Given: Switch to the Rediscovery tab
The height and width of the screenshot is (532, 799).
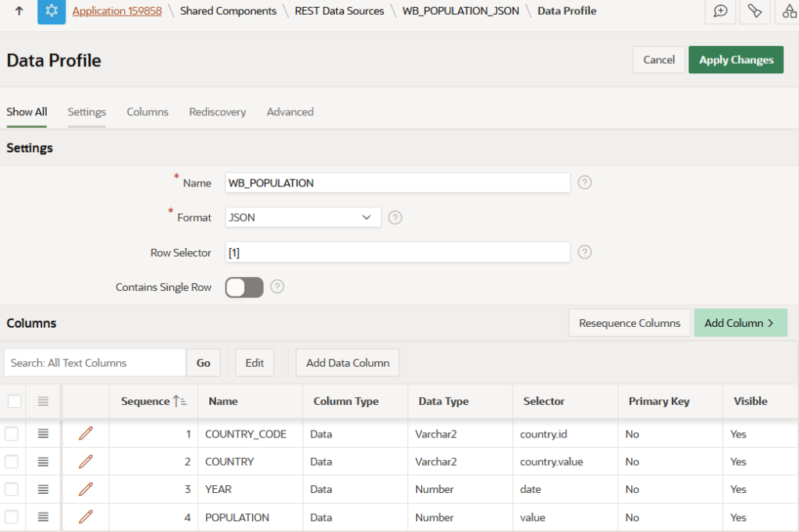Looking at the screenshot, I should 217,112.
